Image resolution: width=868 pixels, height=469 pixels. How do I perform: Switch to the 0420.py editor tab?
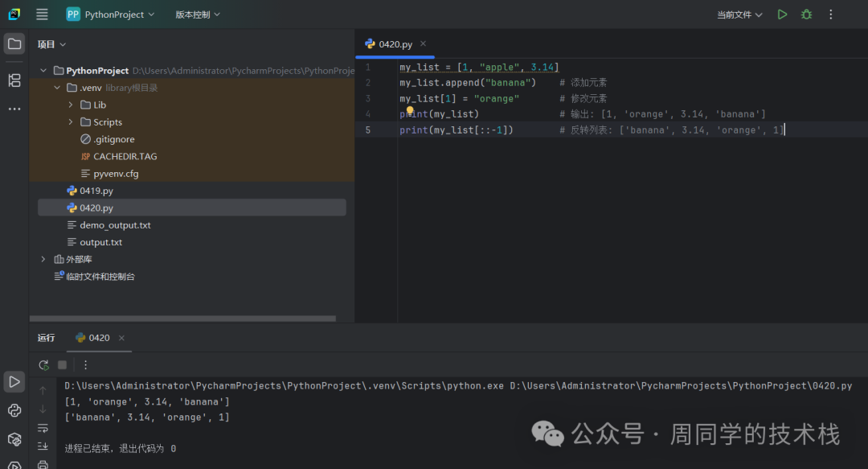point(394,44)
